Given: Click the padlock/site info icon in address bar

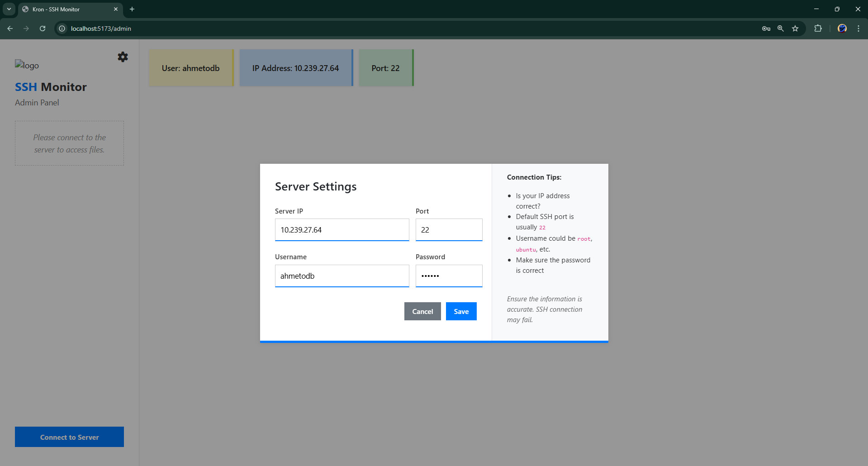Looking at the screenshot, I should [x=62, y=28].
